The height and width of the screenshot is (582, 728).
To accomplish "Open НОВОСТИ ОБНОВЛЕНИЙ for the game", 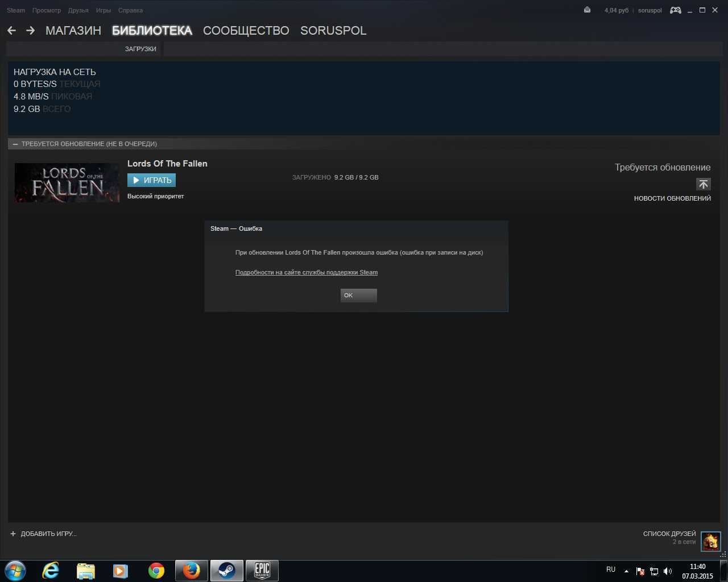I will [x=672, y=198].
